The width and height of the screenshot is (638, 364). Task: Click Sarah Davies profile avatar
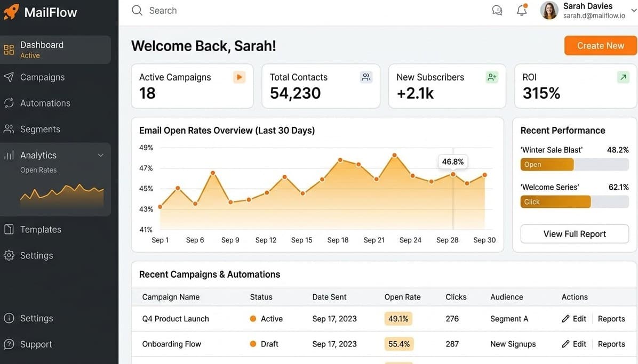point(549,11)
